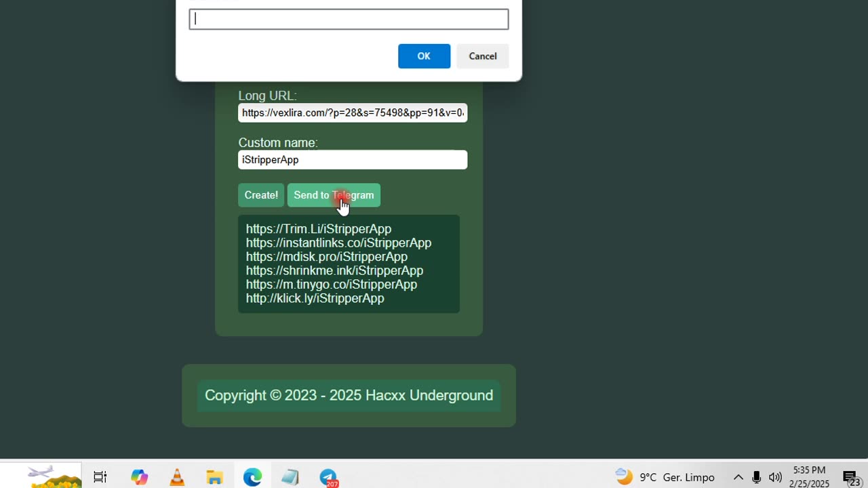868x488 pixels.
Task: Click the Hacxx Underground copyright text
Action: [x=349, y=395]
